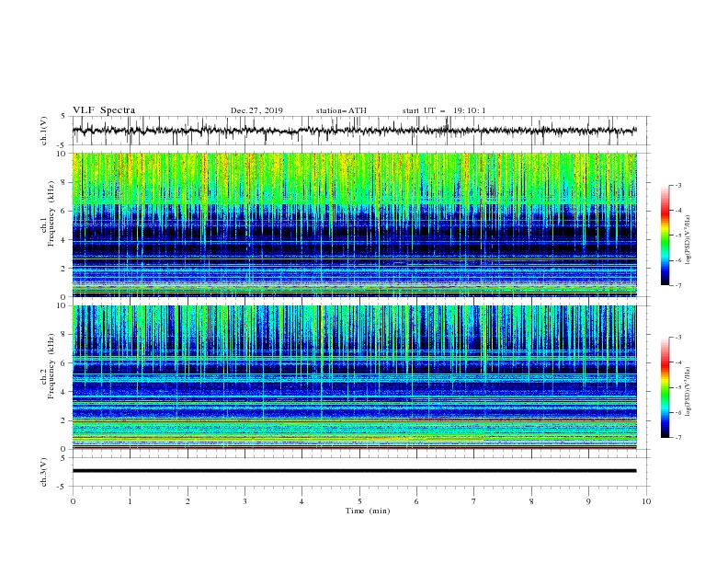The image size is (728, 563).
Task: Click the "4" kHz tick on ch.2 spectrogram
Action: pyautogui.click(x=63, y=392)
